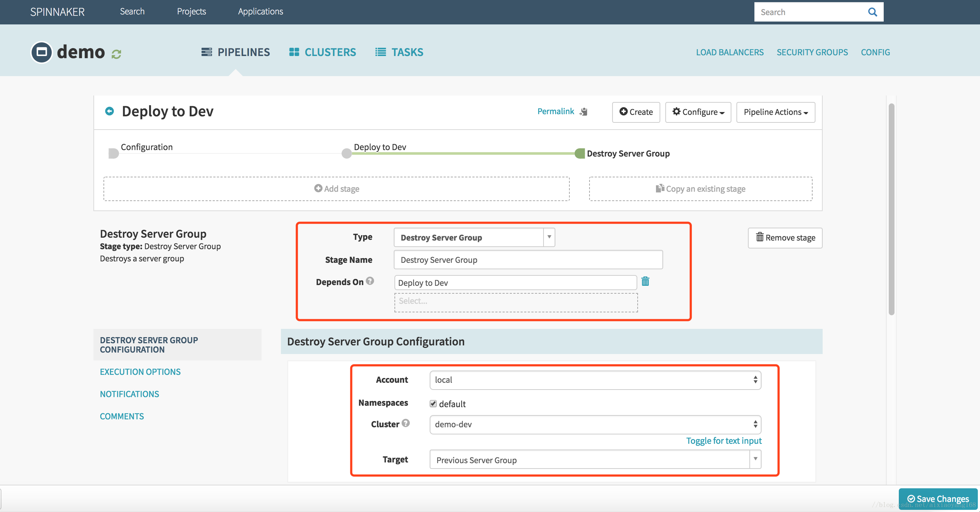This screenshot has height=512, width=980.
Task: Select DESTROY SERVER GROUP CONFIGURATION sidebar item
Action: pos(177,345)
